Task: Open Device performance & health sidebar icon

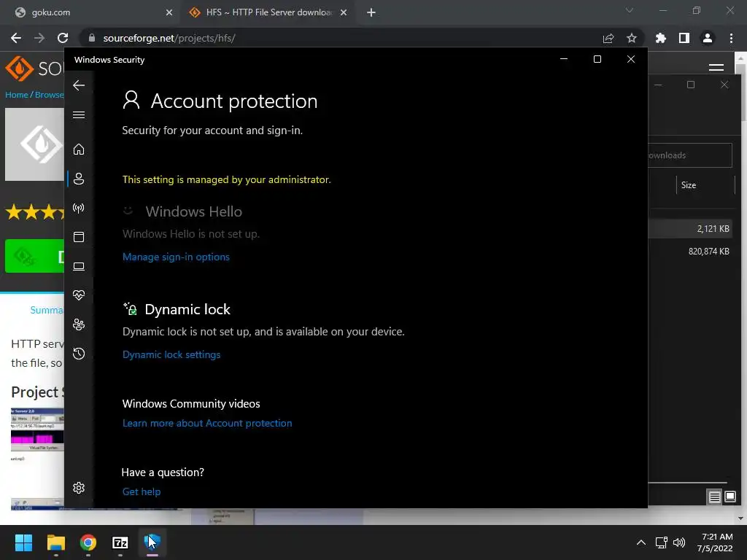Action: coord(79,295)
